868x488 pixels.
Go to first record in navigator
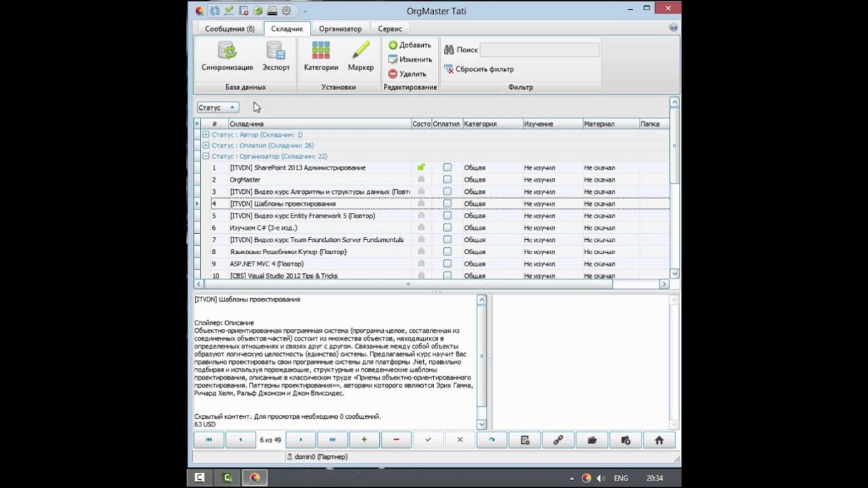click(x=209, y=440)
